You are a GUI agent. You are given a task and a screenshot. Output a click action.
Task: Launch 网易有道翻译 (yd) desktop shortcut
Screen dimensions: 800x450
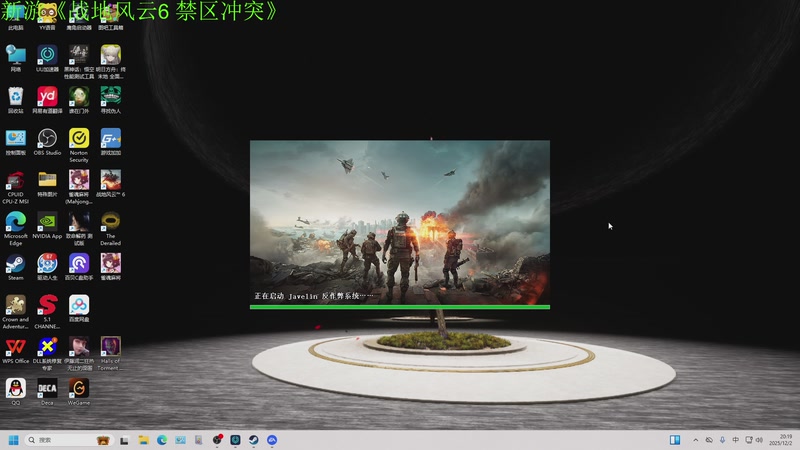(x=47, y=99)
